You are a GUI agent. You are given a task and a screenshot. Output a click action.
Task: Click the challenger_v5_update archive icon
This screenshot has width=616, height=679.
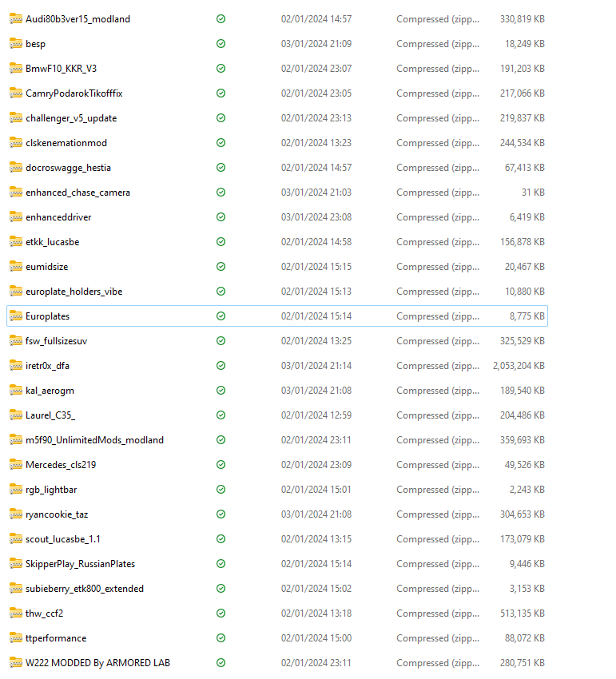click(x=16, y=117)
